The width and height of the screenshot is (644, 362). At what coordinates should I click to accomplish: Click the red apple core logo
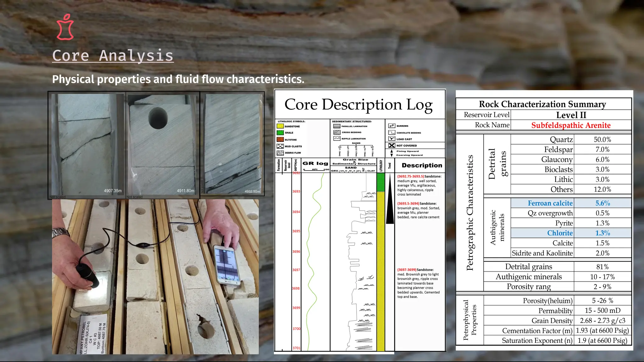pos(65,27)
